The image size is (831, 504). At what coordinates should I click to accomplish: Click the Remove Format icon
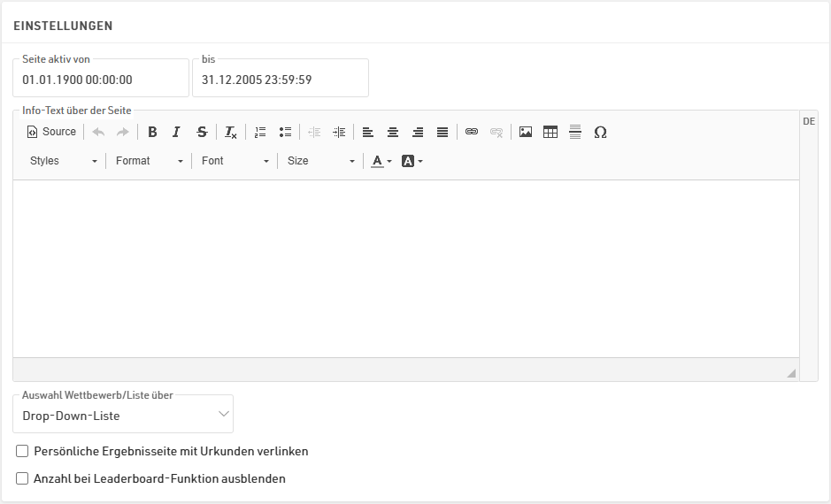click(230, 132)
